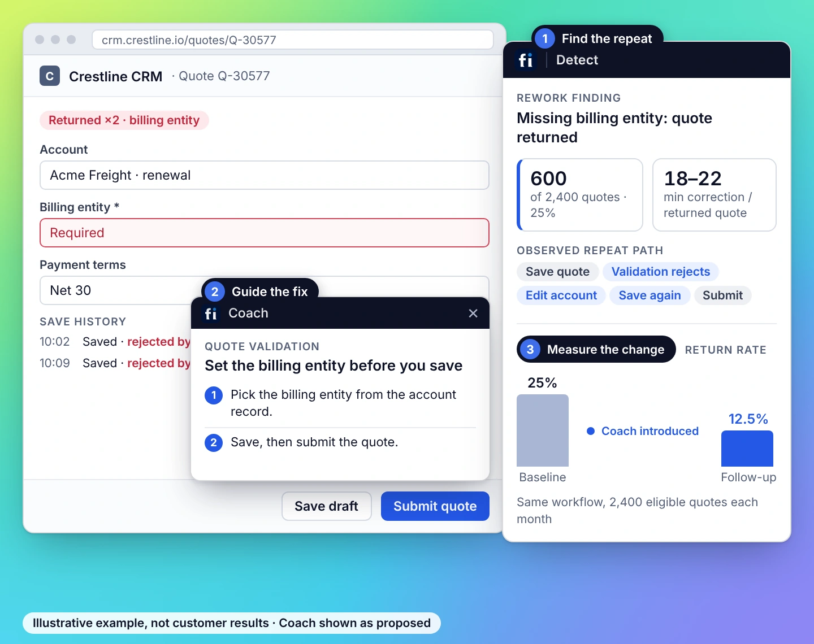The height and width of the screenshot is (644, 814).
Task: Click the 600 of 2,400 quotes card
Action: 580,195
